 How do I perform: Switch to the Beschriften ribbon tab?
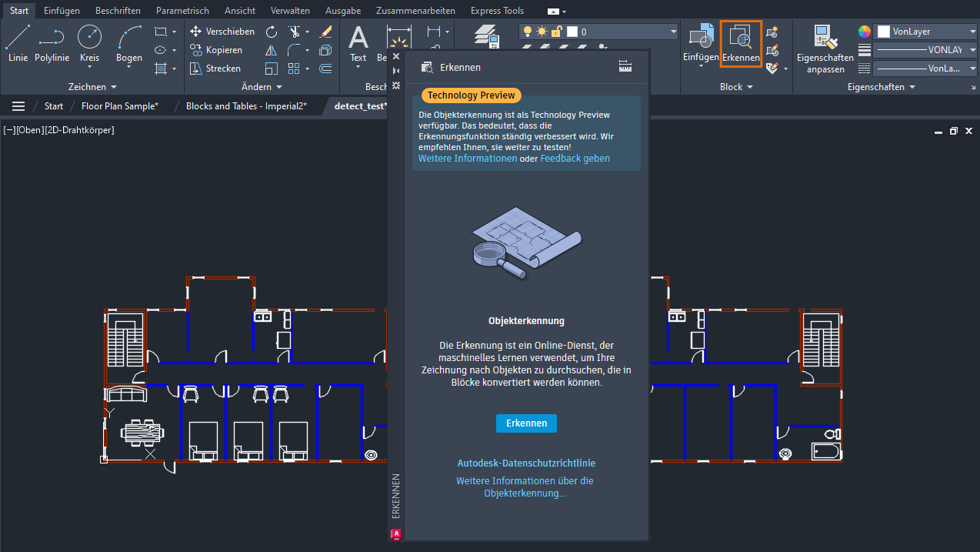(118, 11)
